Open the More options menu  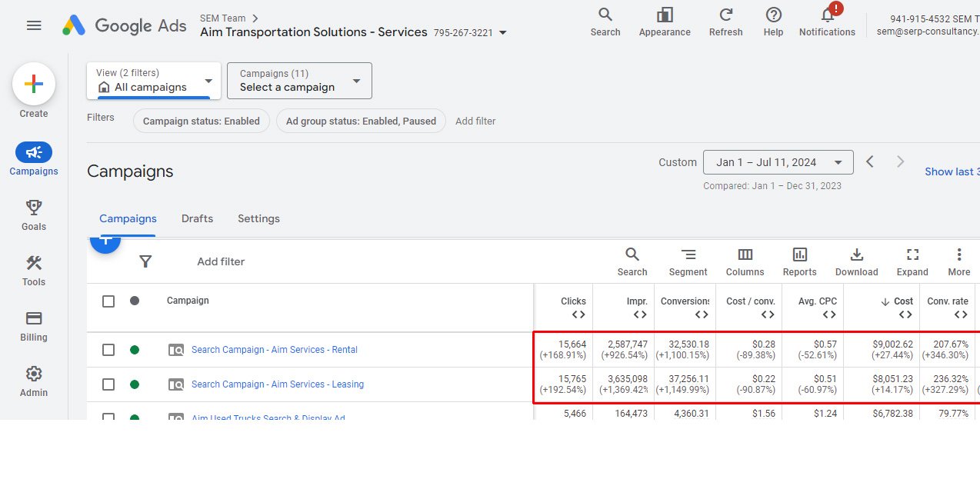958,261
